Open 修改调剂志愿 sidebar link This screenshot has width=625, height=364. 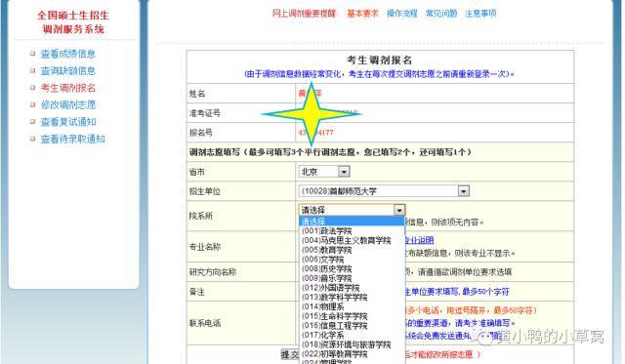click(x=68, y=105)
